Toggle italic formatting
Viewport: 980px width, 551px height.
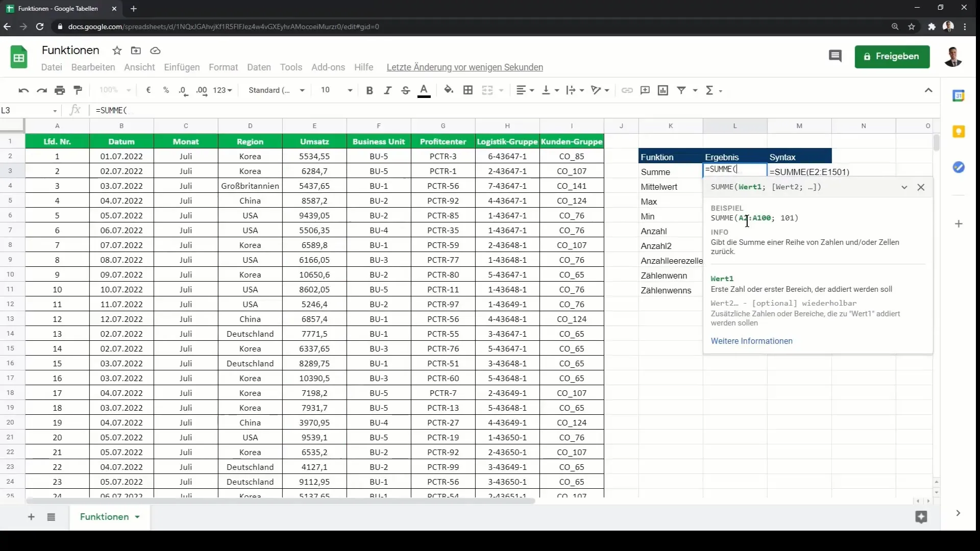pyautogui.click(x=388, y=90)
